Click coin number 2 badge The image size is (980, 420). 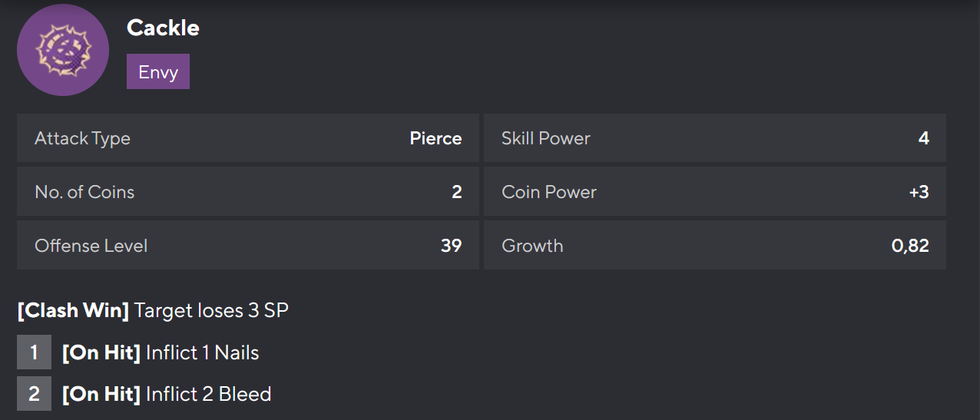(x=34, y=394)
